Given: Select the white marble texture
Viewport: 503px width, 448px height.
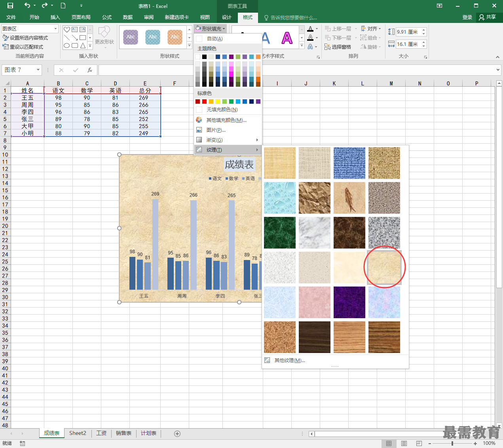Looking at the screenshot, I should [315, 233].
